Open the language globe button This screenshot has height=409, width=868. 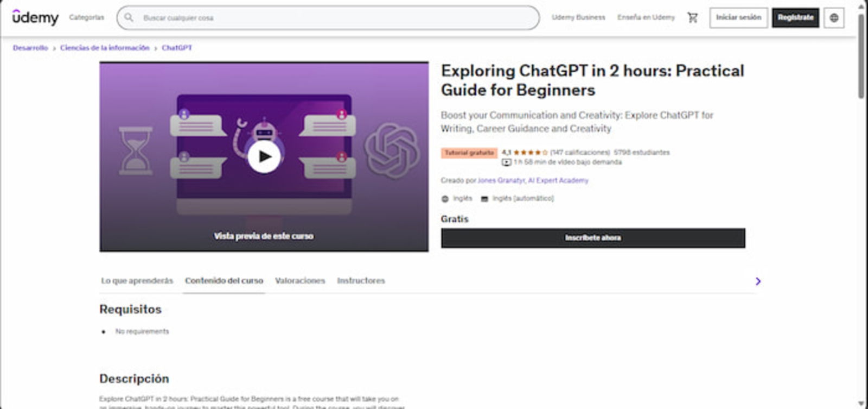pos(834,17)
